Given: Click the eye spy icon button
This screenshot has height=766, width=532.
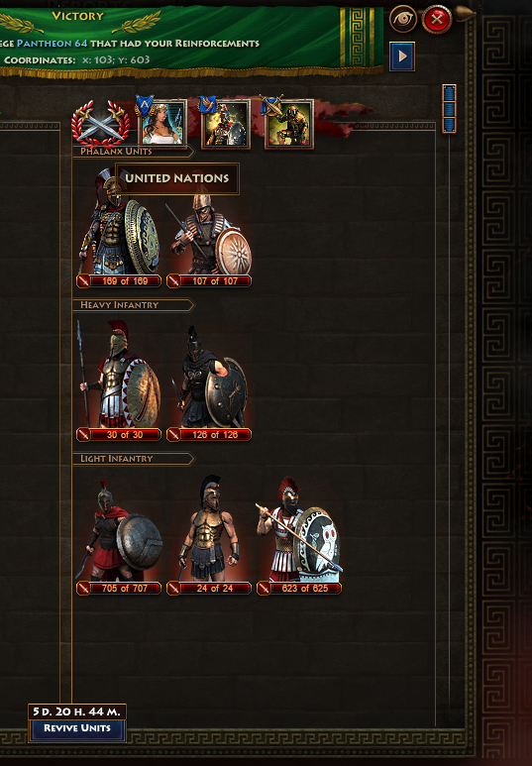Looking at the screenshot, I should pos(403,20).
